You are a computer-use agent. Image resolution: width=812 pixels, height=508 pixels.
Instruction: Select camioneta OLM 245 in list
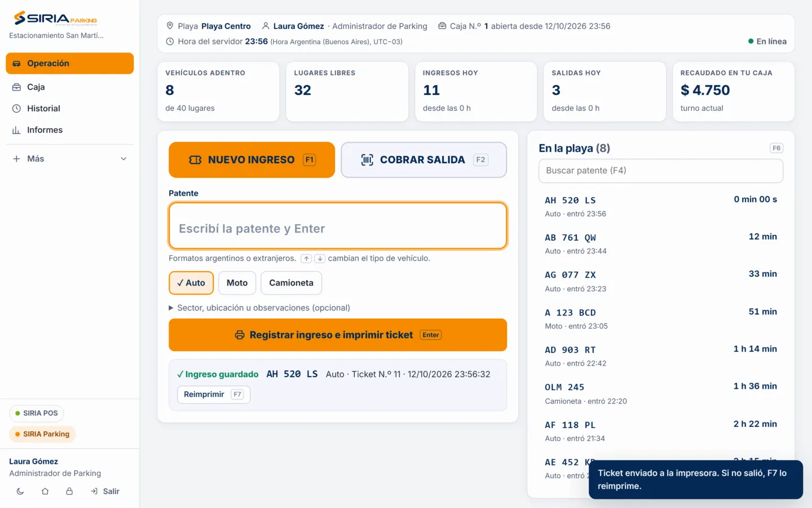pos(660,393)
